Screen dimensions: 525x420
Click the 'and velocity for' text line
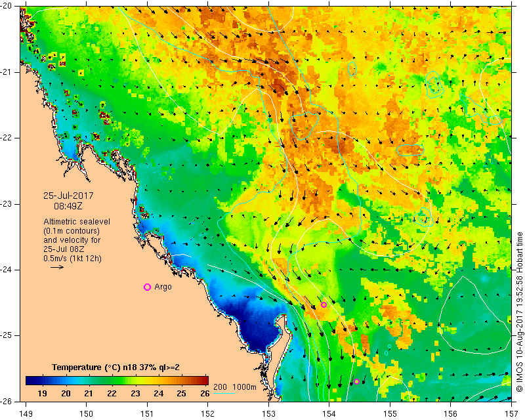tap(72, 240)
